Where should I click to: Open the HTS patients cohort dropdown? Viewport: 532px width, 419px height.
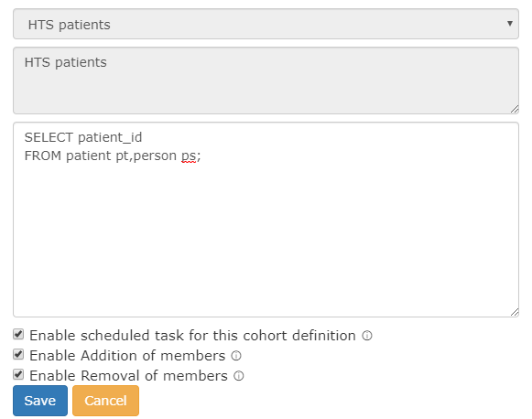(x=266, y=24)
